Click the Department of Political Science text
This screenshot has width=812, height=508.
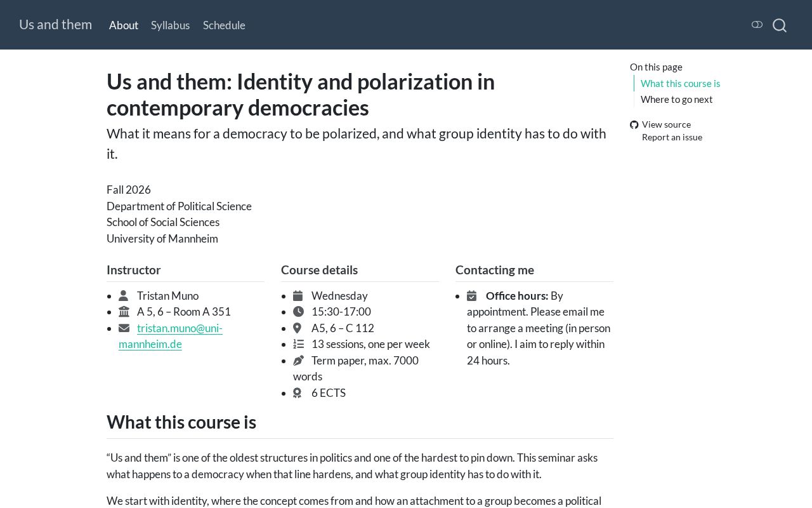coord(179,206)
